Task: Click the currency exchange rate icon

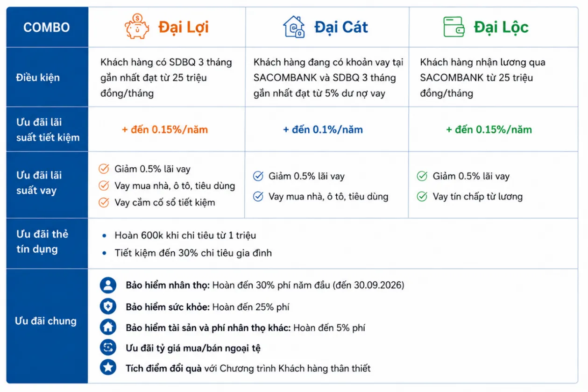Action: (x=108, y=348)
